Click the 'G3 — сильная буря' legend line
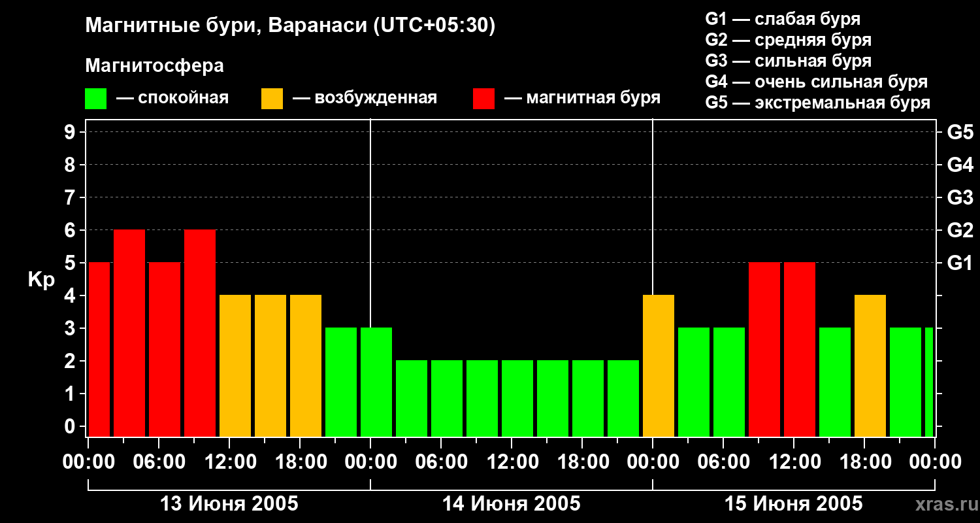 (789, 61)
